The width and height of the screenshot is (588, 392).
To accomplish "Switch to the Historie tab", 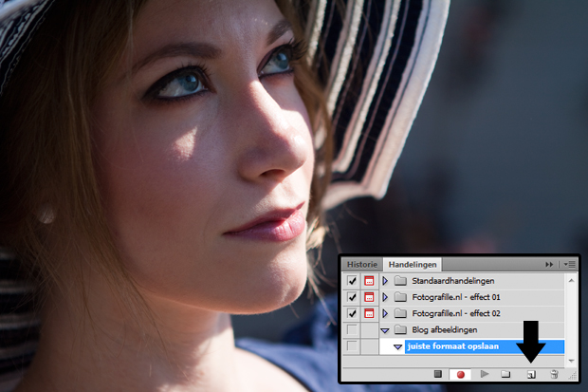I will pos(362,264).
